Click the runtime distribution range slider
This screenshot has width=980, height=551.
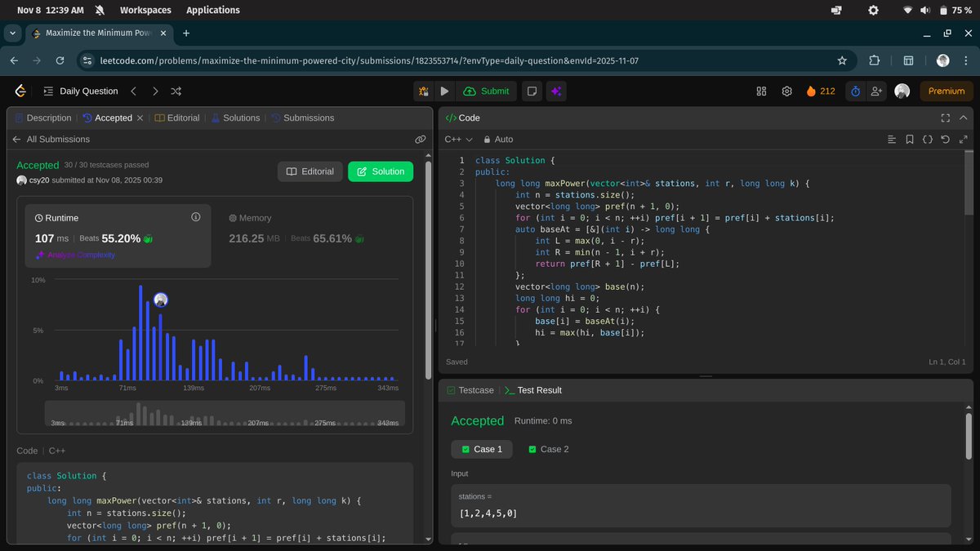coord(225,414)
